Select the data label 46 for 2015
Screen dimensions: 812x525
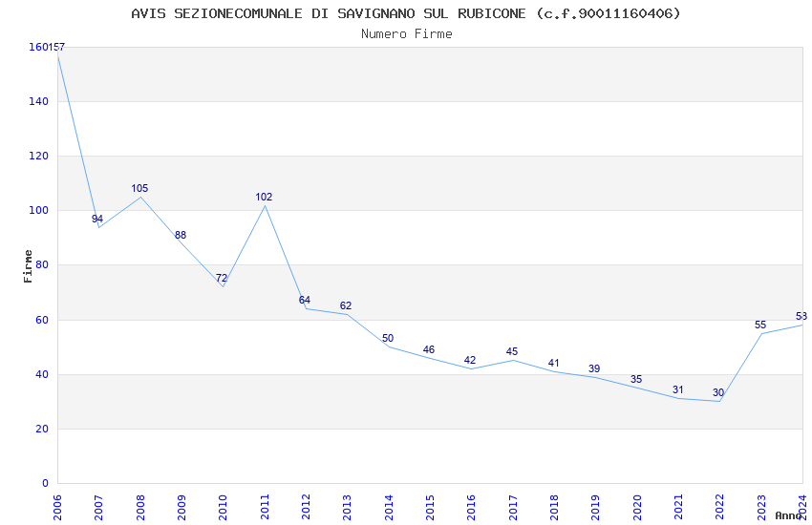[x=429, y=349]
